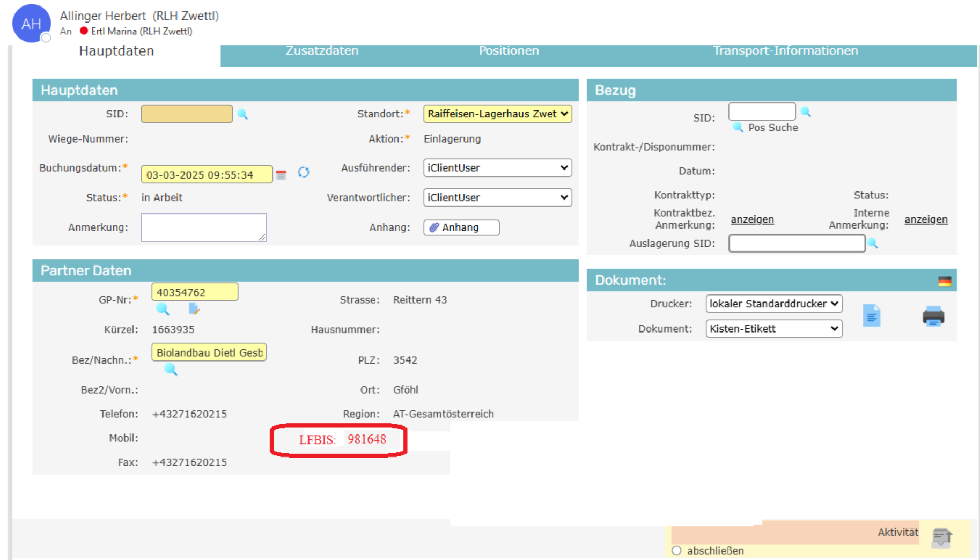Screen dimensions: 980x560
Task: Click the Anhang attachment button
Action: (461, 227)
